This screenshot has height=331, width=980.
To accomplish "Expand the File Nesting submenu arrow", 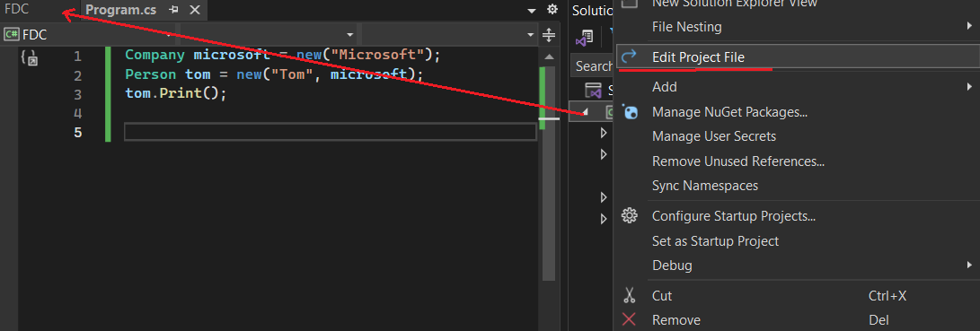I will pos(968,26).
